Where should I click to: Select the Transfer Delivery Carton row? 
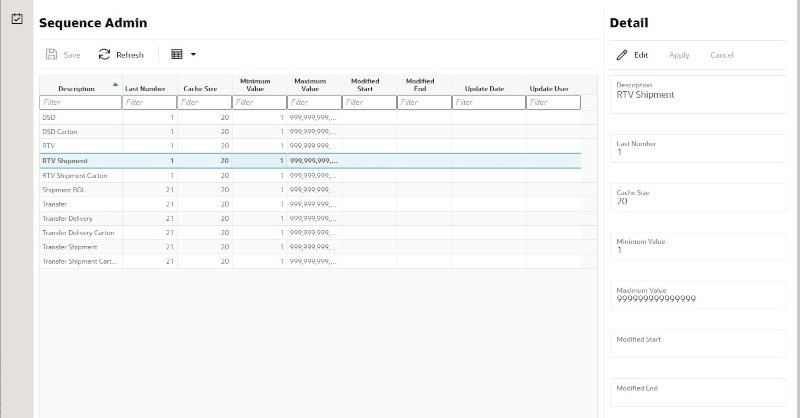coord(310,233)
